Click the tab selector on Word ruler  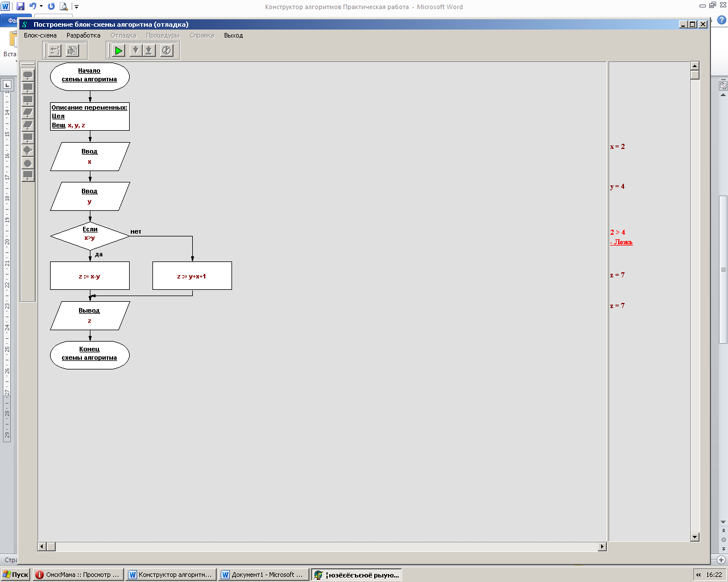pyautogui.click(x=7, y=85)
